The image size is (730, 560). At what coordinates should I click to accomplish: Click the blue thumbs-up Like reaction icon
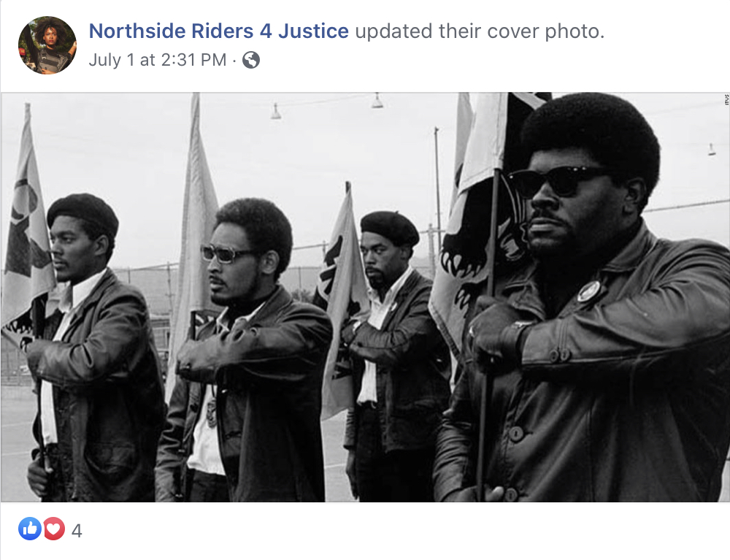[x=30, y=529]
